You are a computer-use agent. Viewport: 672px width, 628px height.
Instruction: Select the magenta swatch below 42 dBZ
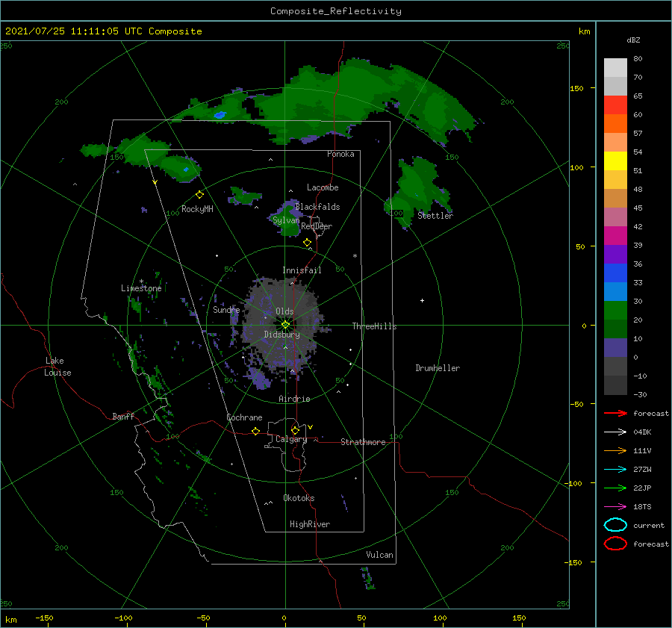615,235
